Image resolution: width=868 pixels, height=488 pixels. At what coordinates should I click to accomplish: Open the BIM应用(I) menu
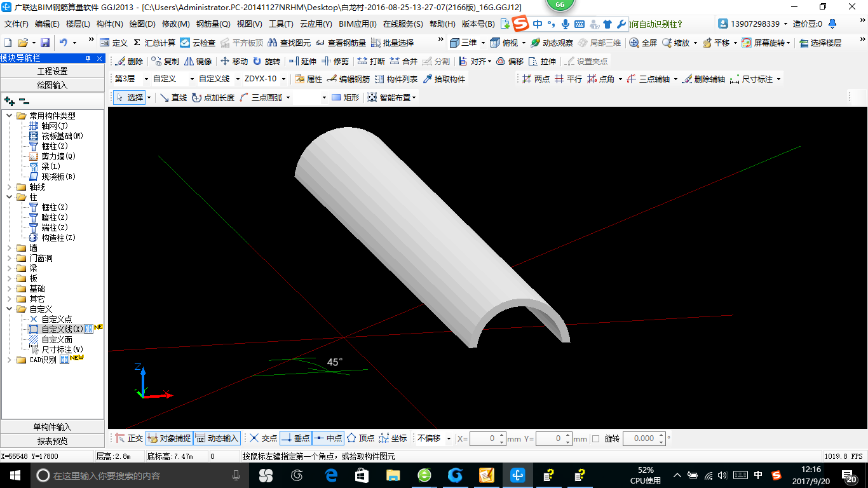(x=358, y=24)
